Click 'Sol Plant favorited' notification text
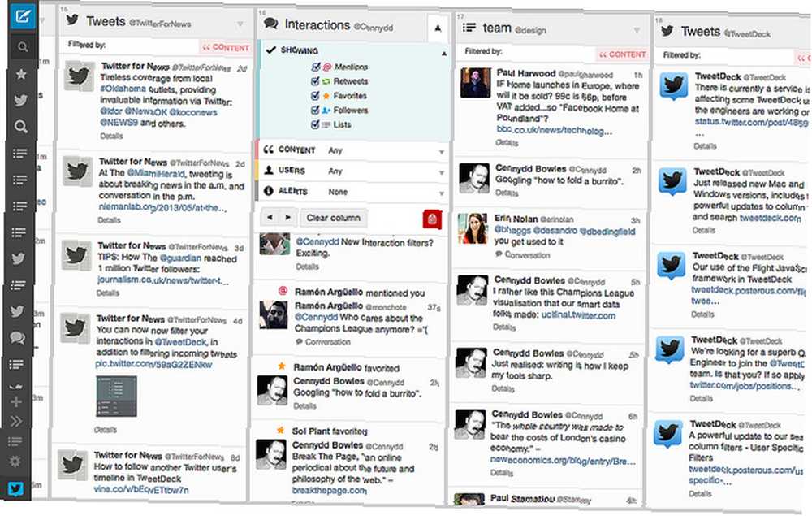 pos(330,431)
